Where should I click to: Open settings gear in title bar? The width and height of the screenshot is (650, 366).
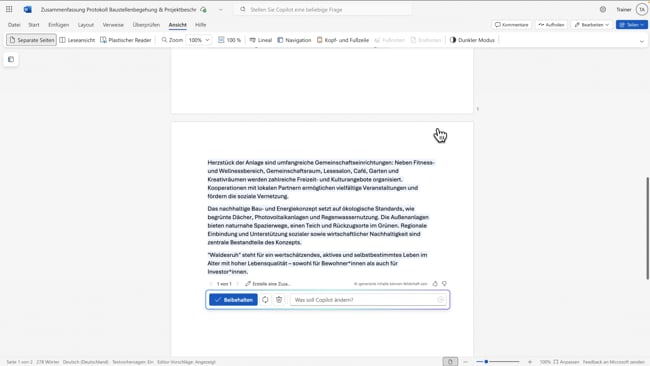pos(603,9)
